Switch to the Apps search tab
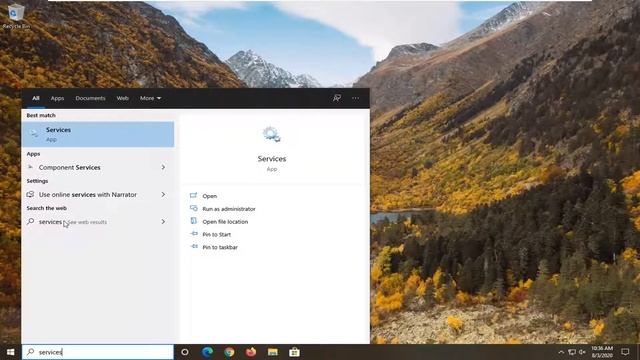 pyautogui.click(x=57, y=98)
